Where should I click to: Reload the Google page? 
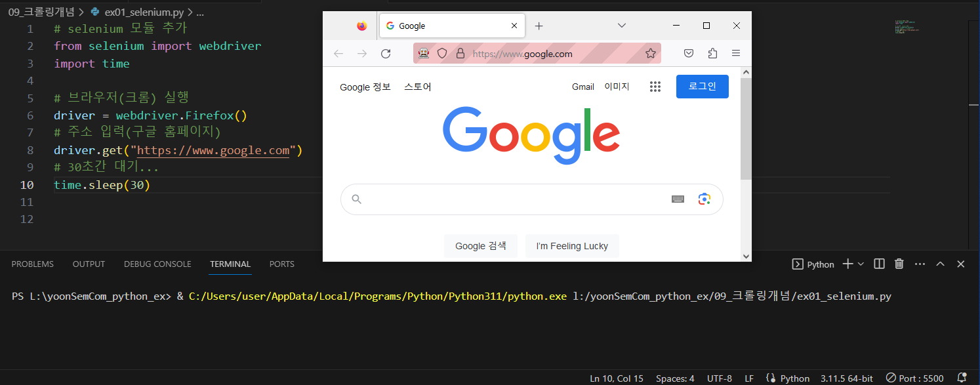point(386,54)
